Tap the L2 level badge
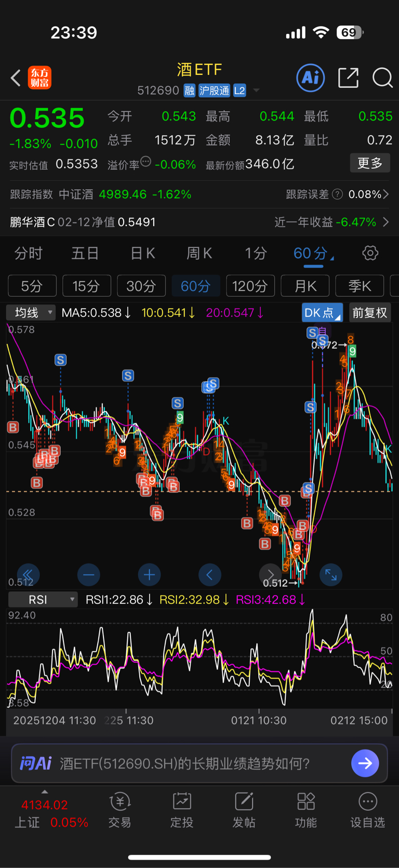This screenshot has width=399, height=868. [240, 90]
